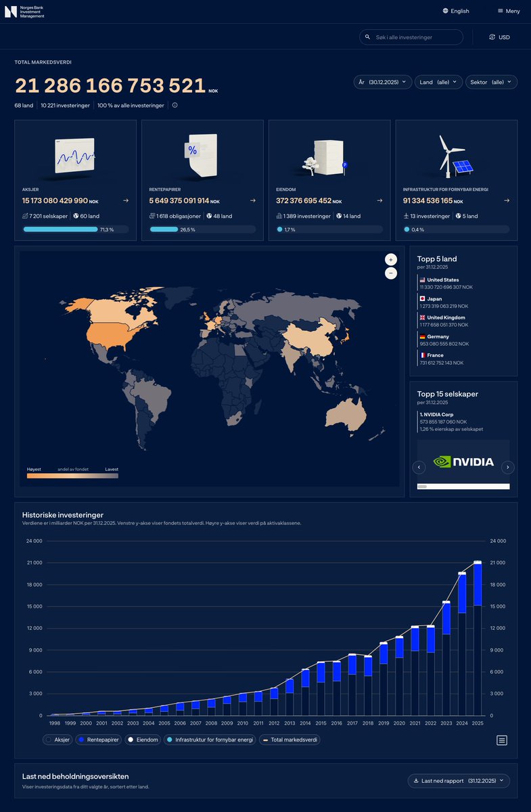Open the Eiendom card arrow
Viewport: 531px width, 812px height.
pyautogui.click(x=379, y=200)
